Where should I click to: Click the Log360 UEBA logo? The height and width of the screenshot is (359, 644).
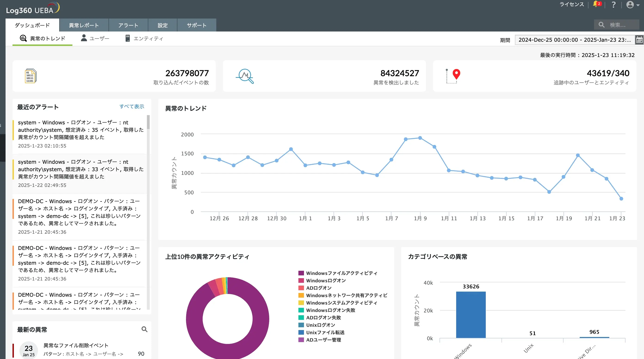[x=33, y=8]
